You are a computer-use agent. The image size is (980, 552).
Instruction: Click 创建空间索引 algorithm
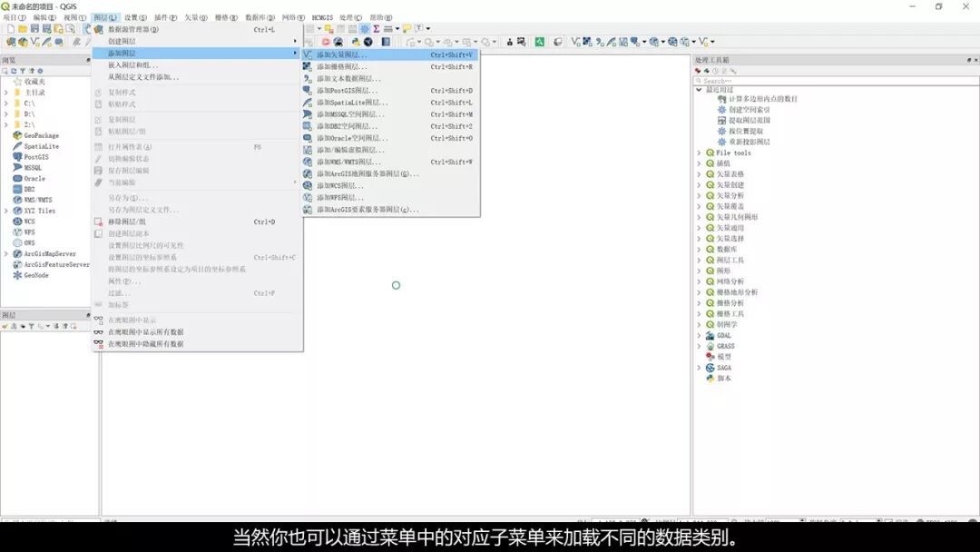pos(749,109)
